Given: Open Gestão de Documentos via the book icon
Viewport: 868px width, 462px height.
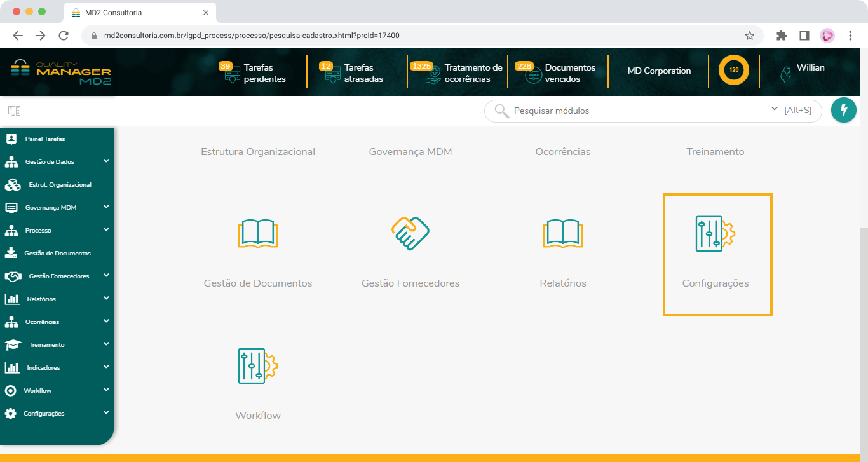Looking at the screenshot, I should tap(257, 233).
